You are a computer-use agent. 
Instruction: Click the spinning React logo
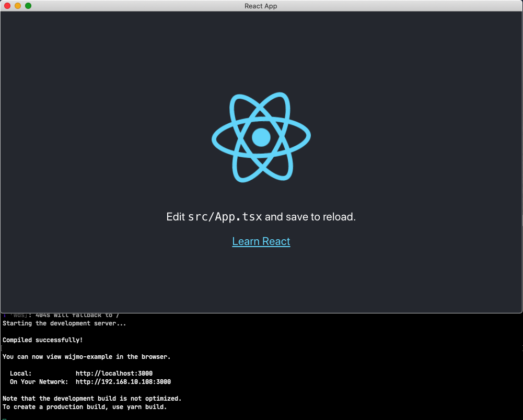click(x=261, y=137)
